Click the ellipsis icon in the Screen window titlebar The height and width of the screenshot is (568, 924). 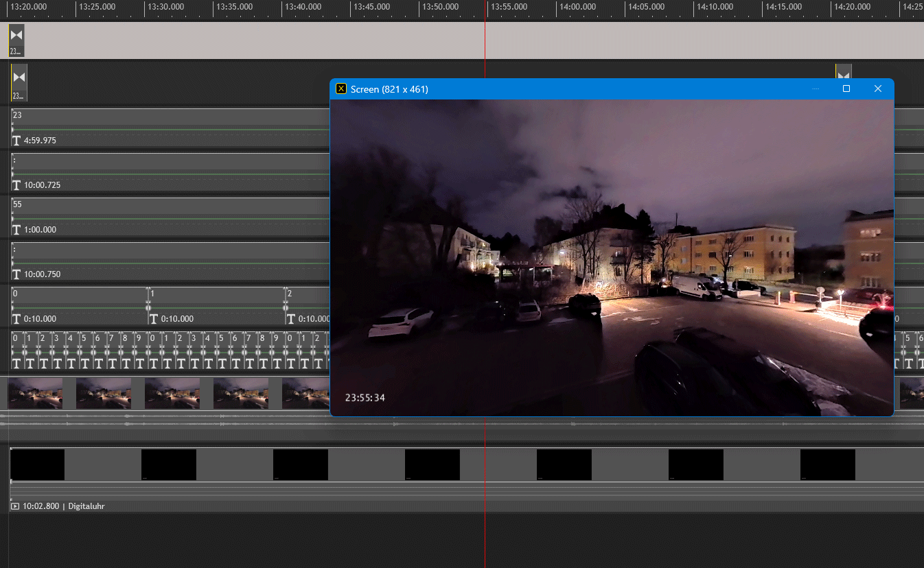pyautogui.click(x=816, y=88)
